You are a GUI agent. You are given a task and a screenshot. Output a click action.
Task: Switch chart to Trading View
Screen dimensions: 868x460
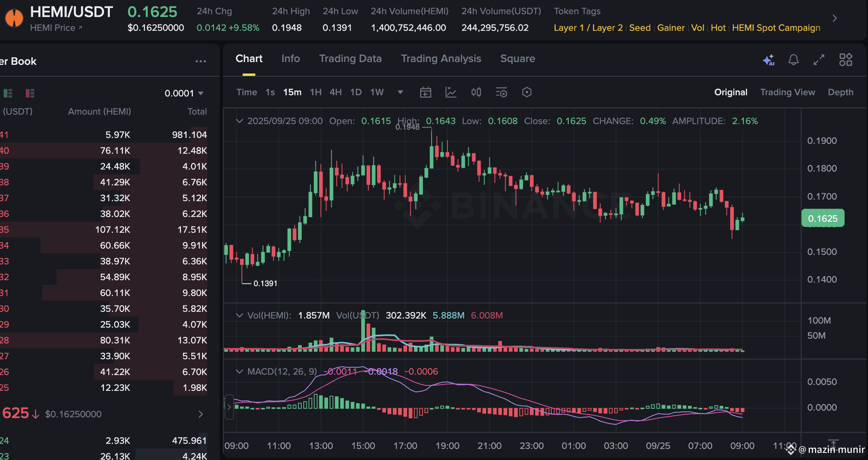point(788,92)
